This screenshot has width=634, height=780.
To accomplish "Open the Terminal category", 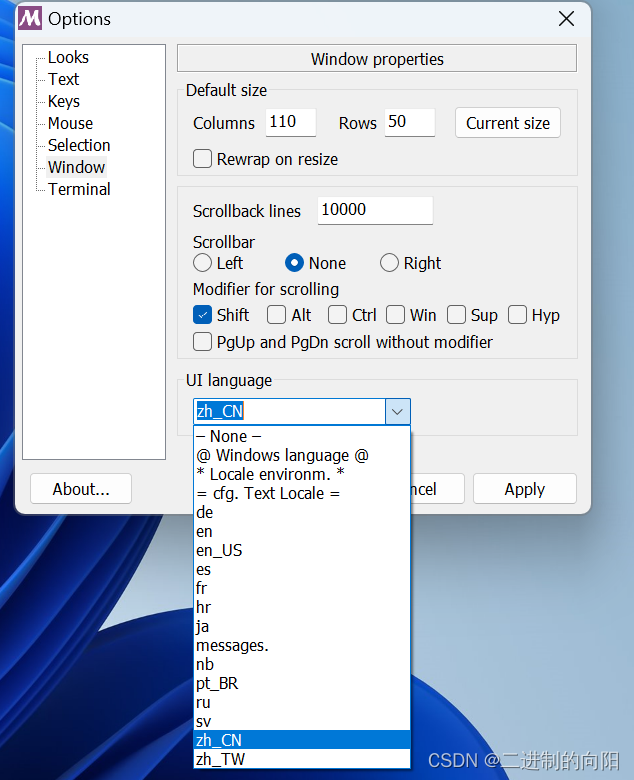I will 79,189.
